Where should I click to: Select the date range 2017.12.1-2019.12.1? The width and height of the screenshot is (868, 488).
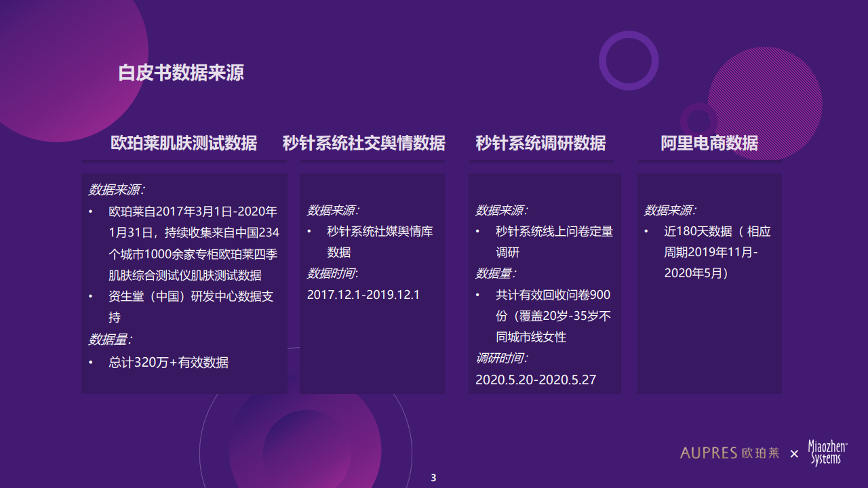pyautogui.click(x=363, y=295)
